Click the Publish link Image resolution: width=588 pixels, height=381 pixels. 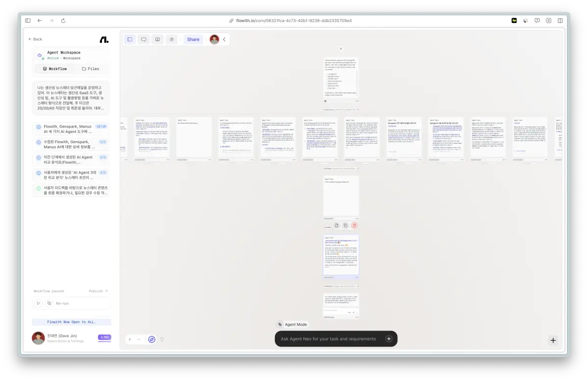(98, 291)
